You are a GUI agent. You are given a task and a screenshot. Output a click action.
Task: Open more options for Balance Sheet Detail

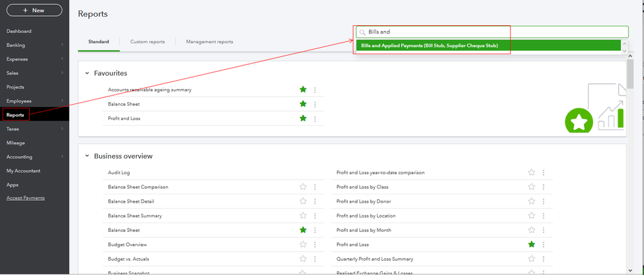click(x=315, y=201)
